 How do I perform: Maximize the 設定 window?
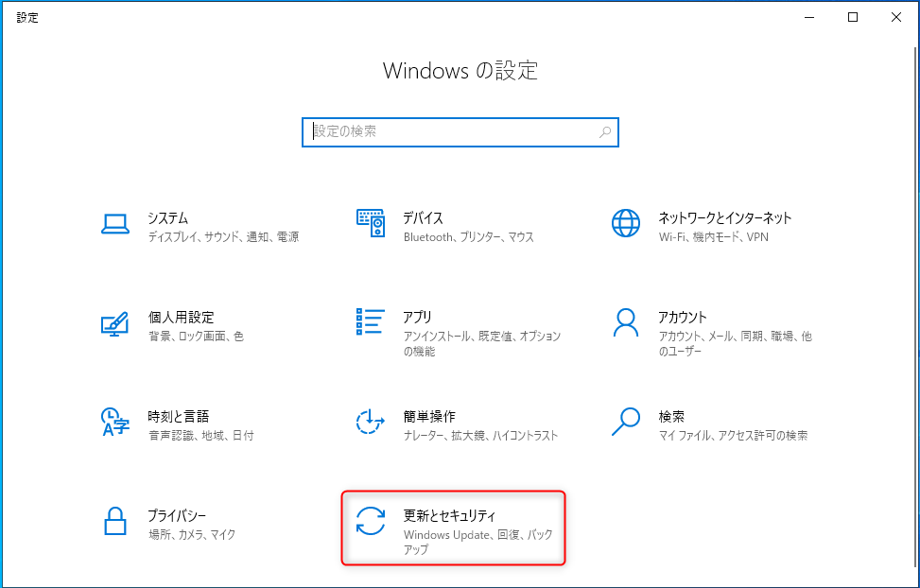852,17
